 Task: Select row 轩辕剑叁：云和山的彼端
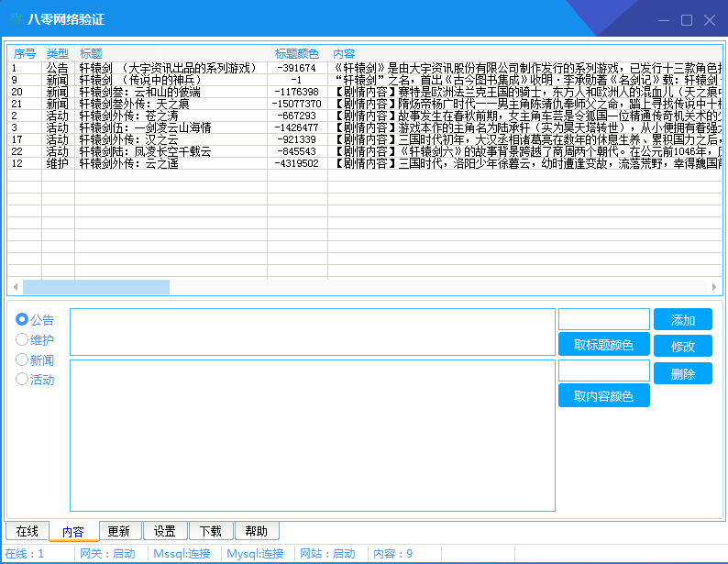coord(365,92)
